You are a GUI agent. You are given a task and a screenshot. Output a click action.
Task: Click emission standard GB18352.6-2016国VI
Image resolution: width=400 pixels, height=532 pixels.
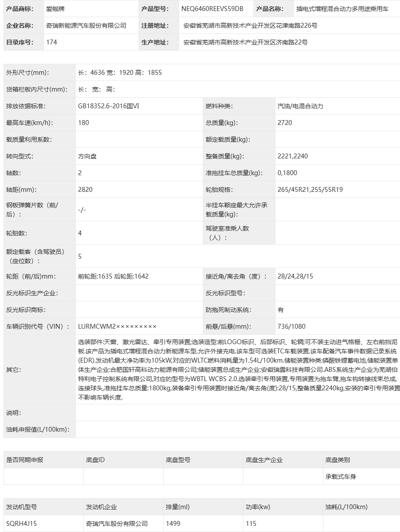(109, 106)
